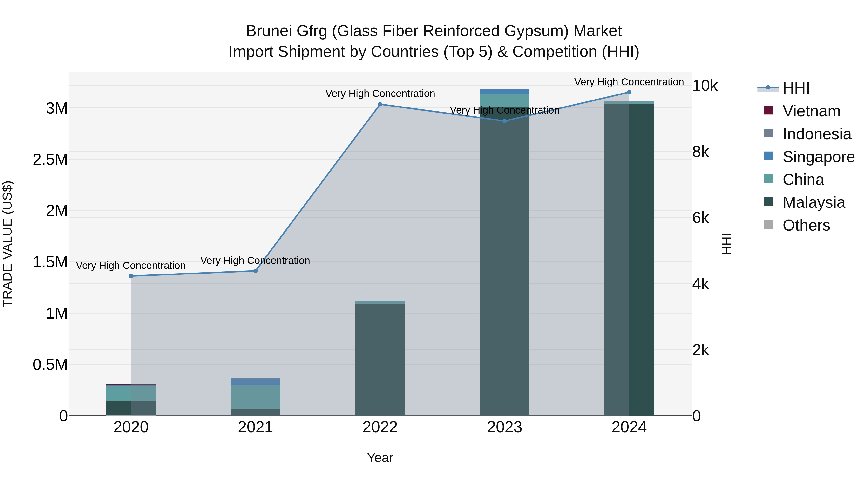Click the Year axis title
The image size is (868, 488).
380,458
